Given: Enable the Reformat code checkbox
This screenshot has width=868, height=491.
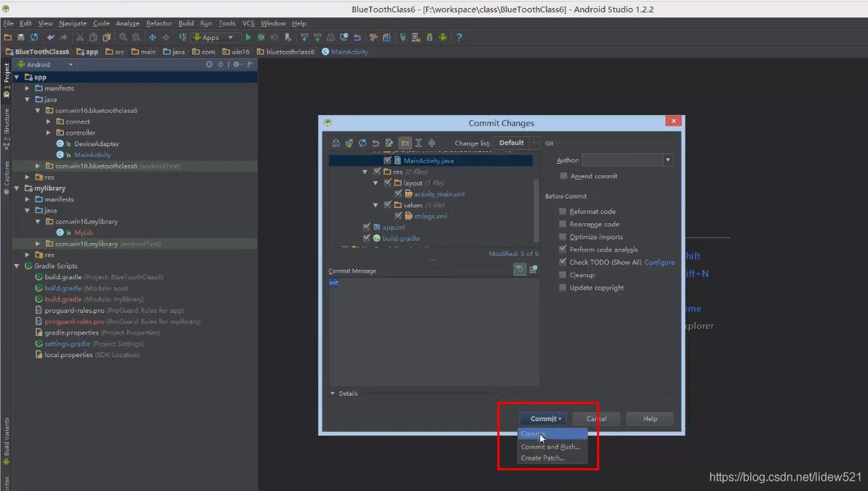Looking at the screenshot, I should point(563,211).
